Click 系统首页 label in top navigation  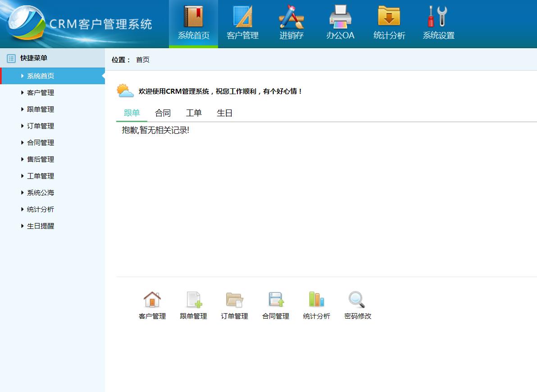pyautogui.click(x=194, y=35)
